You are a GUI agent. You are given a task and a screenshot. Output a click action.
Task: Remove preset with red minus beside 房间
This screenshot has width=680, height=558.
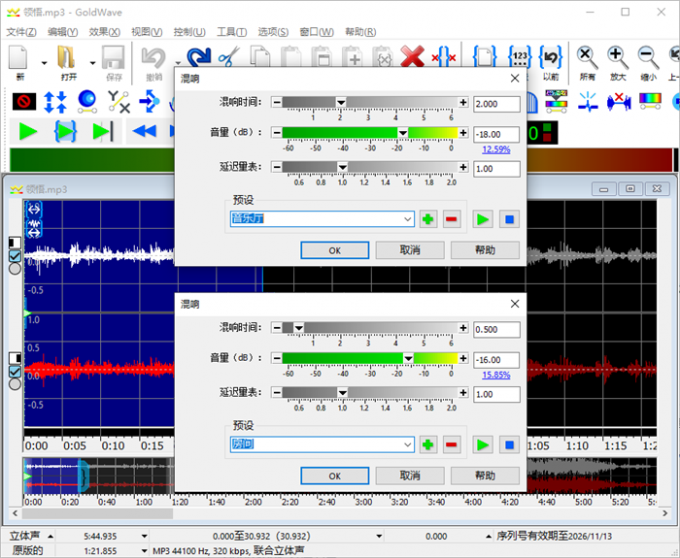(451, 445)
